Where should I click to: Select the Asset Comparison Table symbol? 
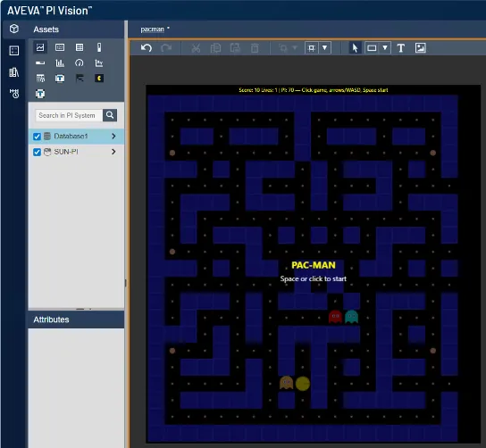pyautogui.click(x=40, y=78)
